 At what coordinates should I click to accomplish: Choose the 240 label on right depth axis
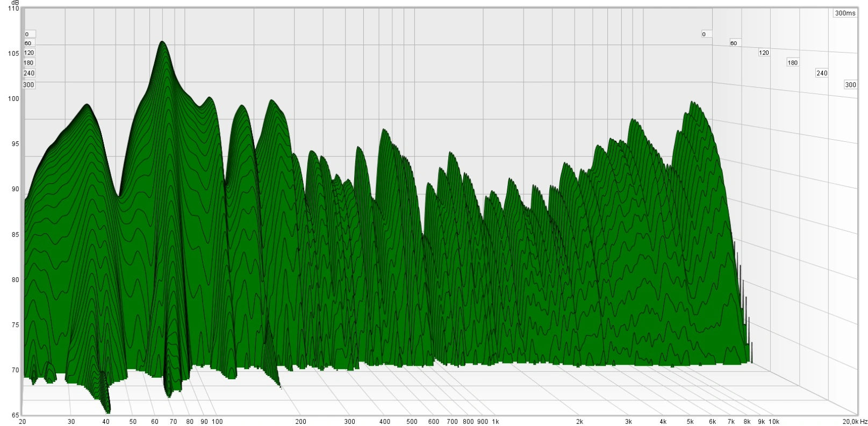(822, 73)
